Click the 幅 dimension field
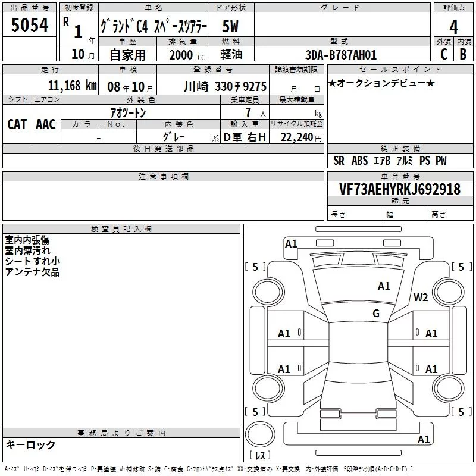The image size is (476, 476). click(406, 214)
